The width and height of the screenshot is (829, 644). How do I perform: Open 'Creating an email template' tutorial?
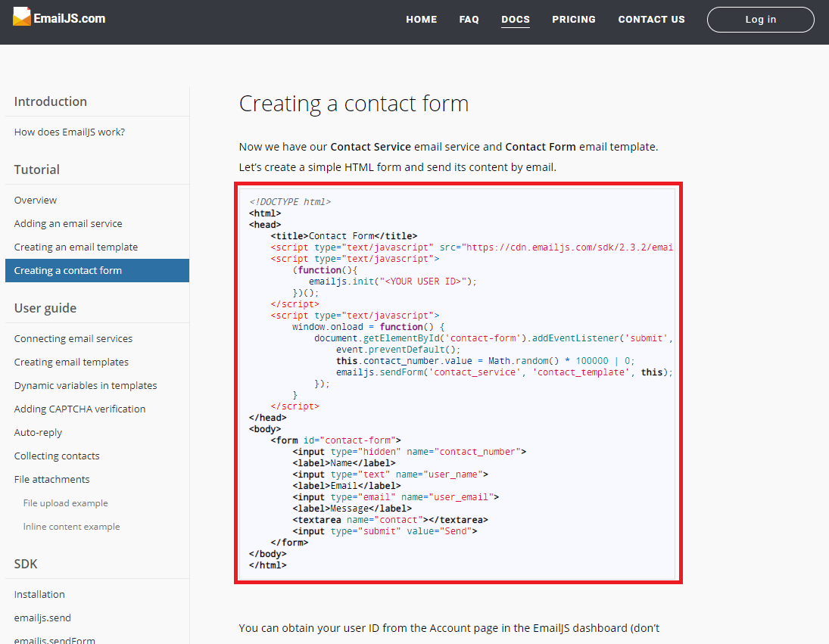point(76,247)
